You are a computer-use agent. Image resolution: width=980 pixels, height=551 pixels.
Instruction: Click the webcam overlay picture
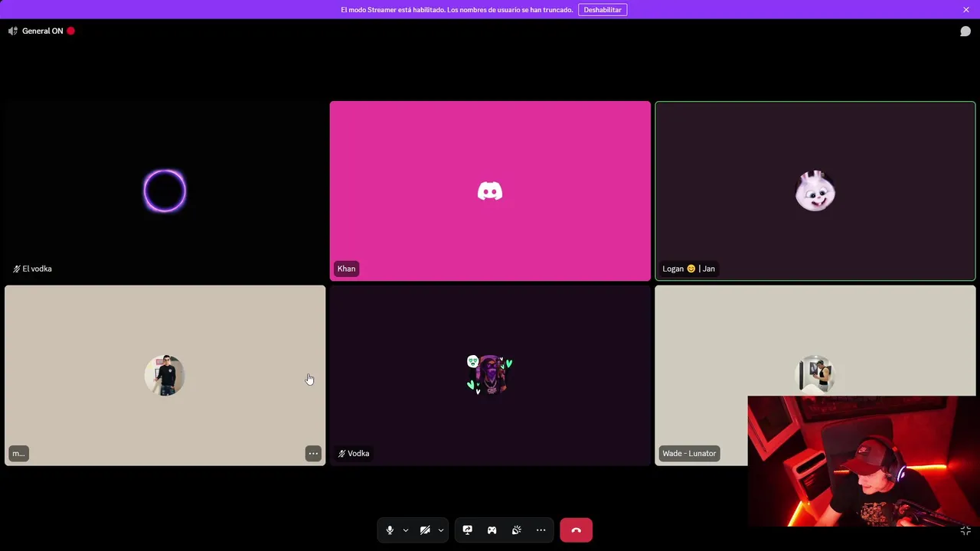pos(862,461)
